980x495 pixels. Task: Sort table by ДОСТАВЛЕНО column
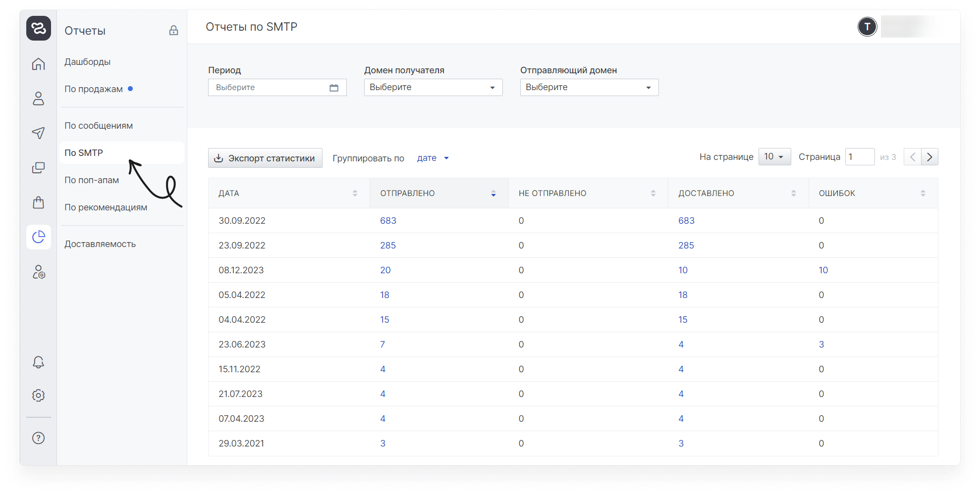794,193
